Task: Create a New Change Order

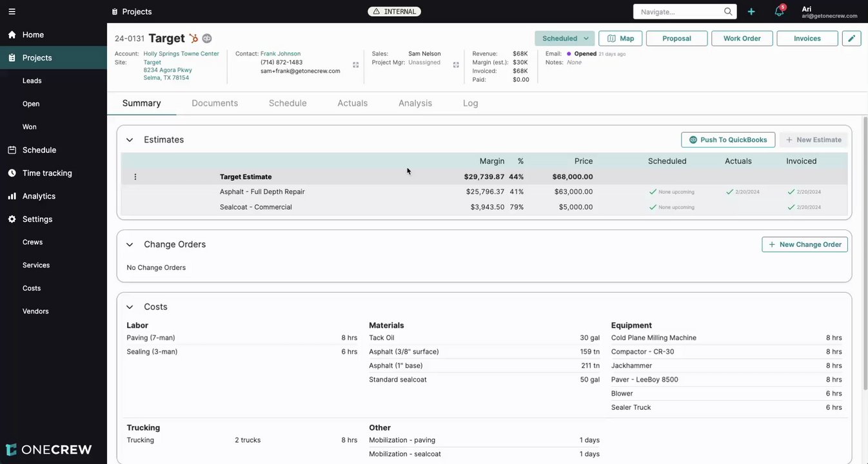Action: pyautogui.click(x=805, y=245)
